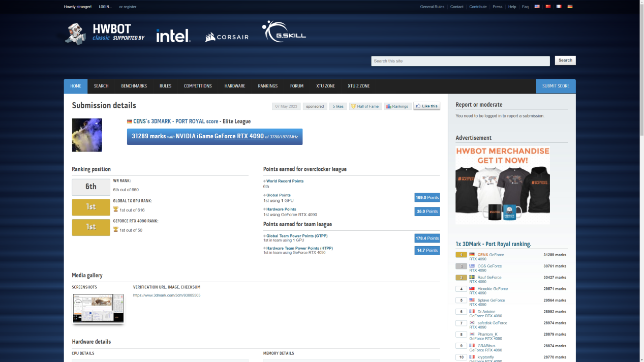Click the Intel sponsor logo
The width and height of the screenshot is (644, 362).
tap(173, 36)
